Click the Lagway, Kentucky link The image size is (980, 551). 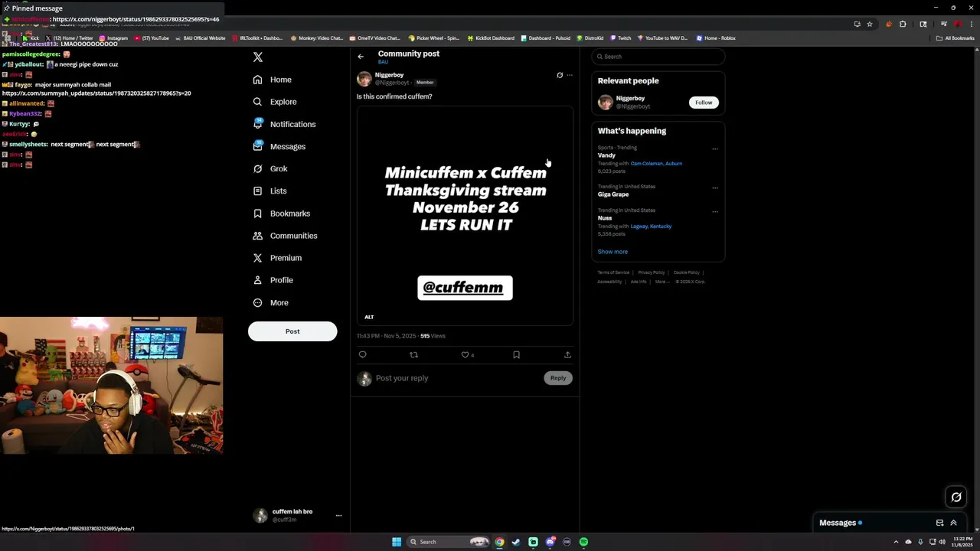651,227
